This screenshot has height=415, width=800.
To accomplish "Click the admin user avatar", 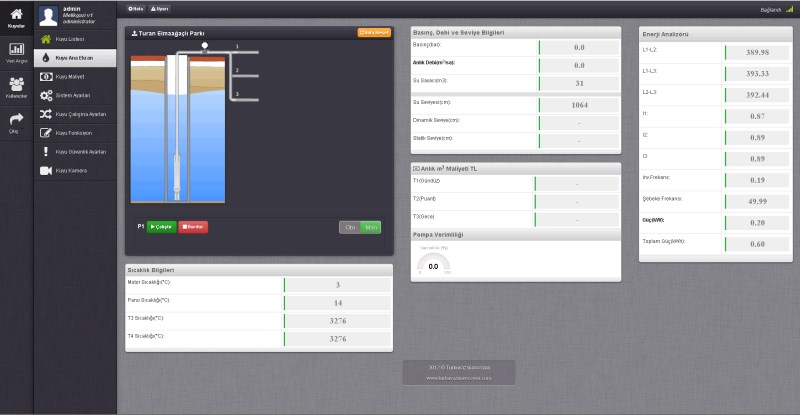I will coord(48,14).
